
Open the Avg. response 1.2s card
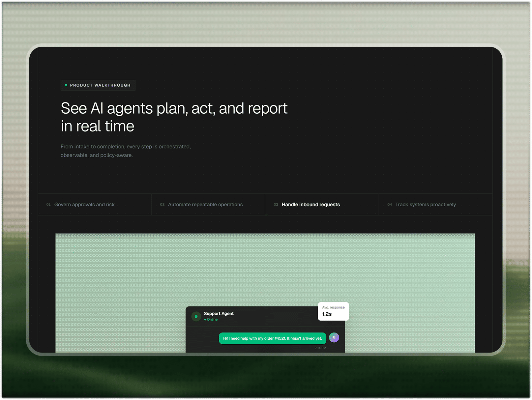pyautogui.click(x=333, y=311)
